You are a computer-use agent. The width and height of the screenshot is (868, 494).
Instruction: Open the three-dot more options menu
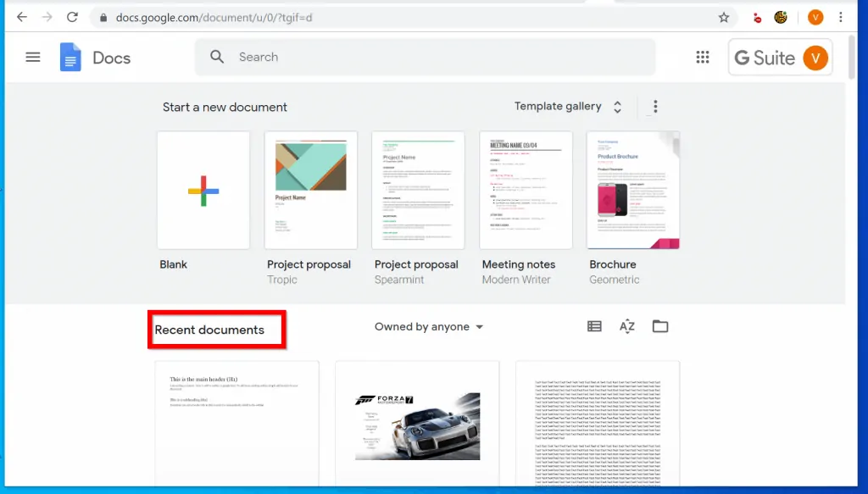pyautogui.click(x=654, y=106)
